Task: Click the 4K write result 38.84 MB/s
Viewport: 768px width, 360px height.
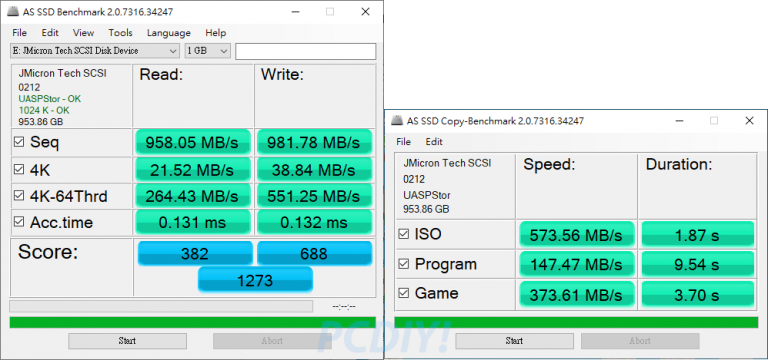Action: pos(314,169)
